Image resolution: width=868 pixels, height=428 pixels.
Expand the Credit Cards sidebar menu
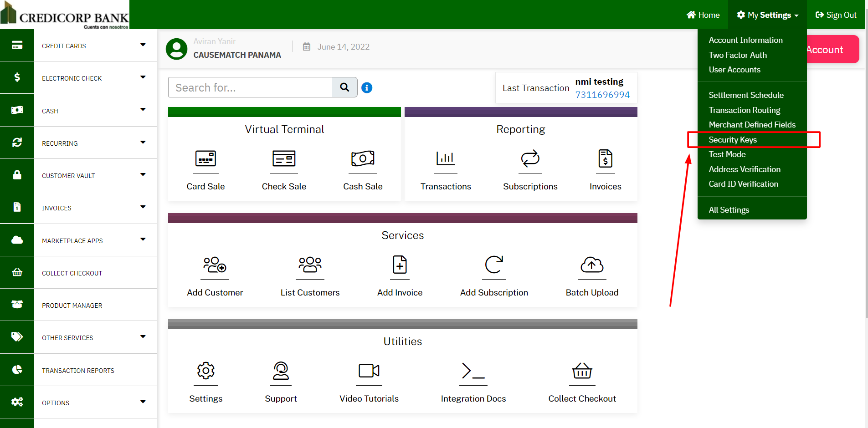[x=143, y=45]
